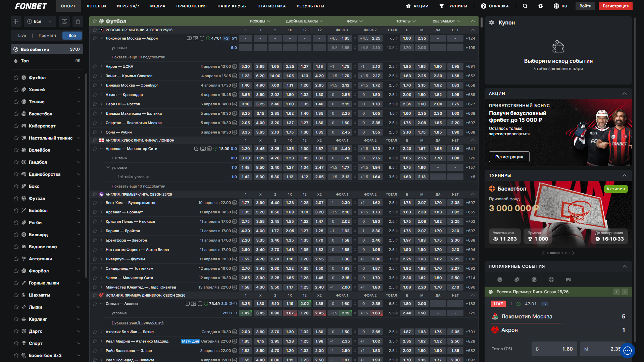Favorite the Баскетбол sport in sidebar
The width and height of the screenshot is (644, 362).
click(x=16, y=114)
